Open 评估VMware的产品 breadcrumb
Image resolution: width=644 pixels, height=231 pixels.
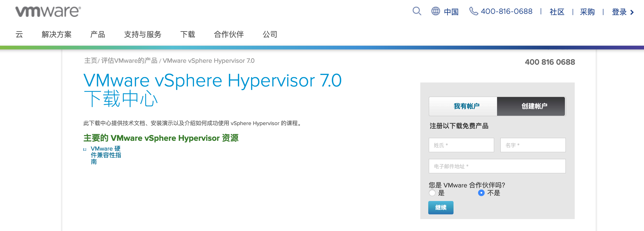click(129, 61)
